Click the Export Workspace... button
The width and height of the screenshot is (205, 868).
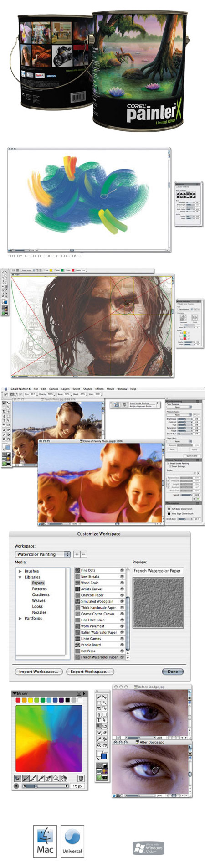tap(90, 671)
